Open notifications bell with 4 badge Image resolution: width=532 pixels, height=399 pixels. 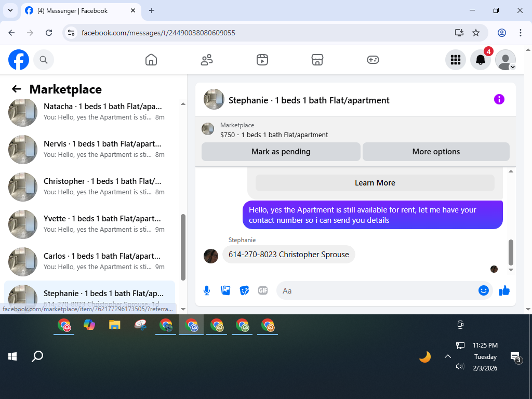pyautogui.click(x=481, y=60)
